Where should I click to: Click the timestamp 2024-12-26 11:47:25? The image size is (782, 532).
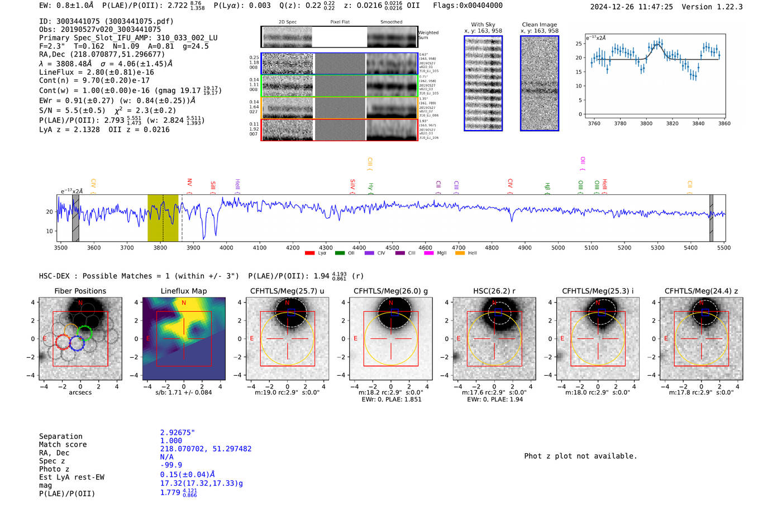(632, 7)
